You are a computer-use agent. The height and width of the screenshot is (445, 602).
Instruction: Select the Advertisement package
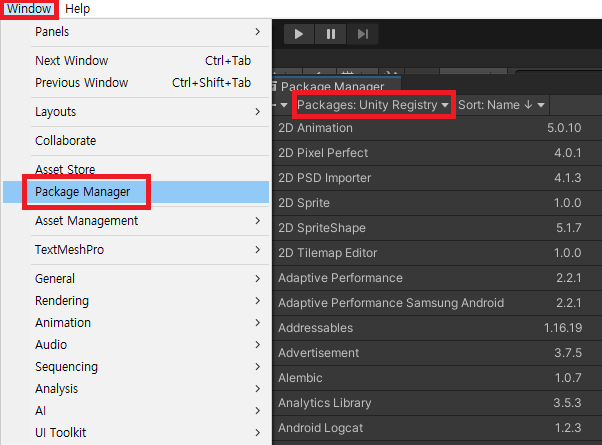tap(437, 352)
